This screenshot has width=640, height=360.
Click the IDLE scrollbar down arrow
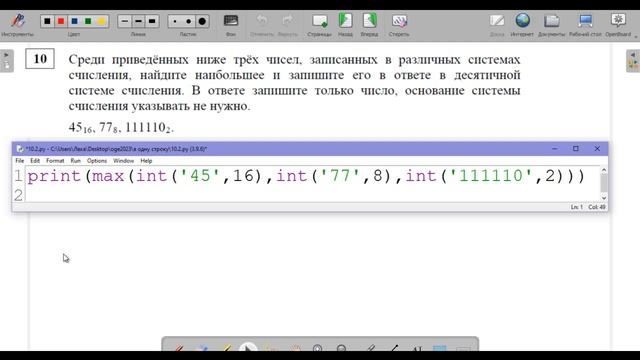point(604,198)
